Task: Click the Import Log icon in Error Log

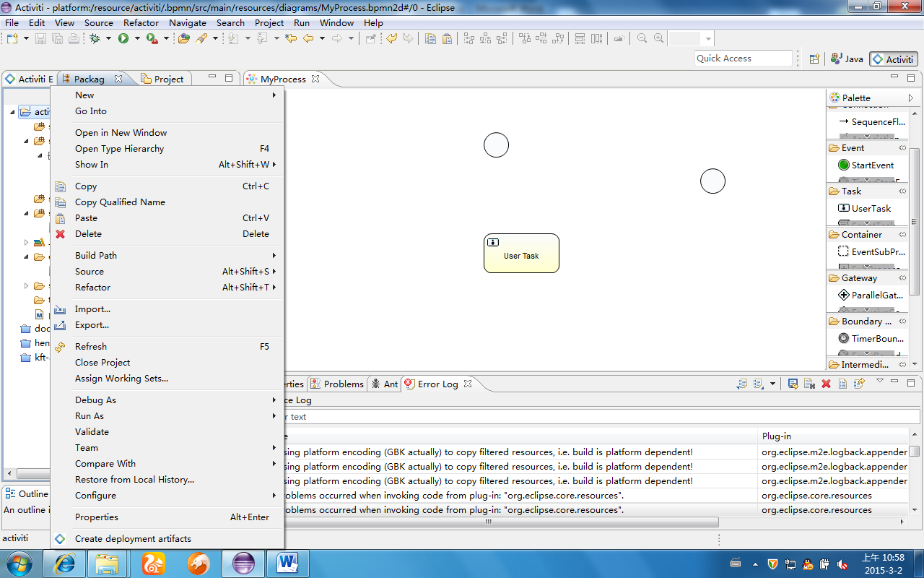Action: [x=758, y=384]
